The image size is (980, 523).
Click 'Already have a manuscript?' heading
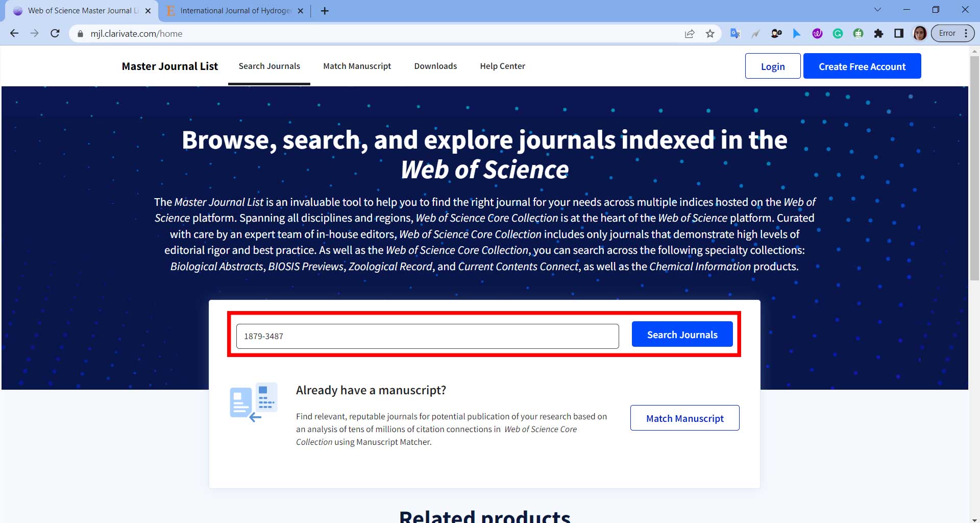coord(371,390)
